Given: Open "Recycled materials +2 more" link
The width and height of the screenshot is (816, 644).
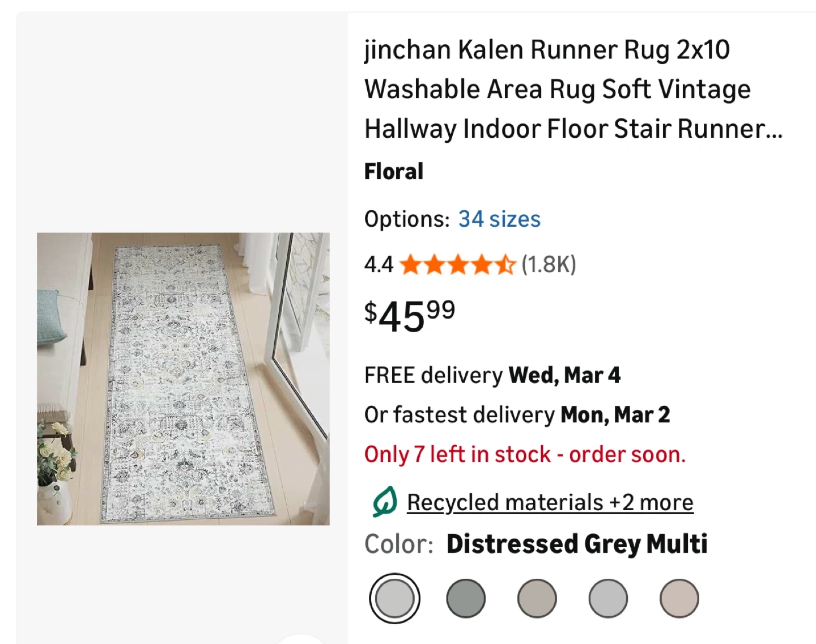Looking at the screenshot, I should [550, 503].
